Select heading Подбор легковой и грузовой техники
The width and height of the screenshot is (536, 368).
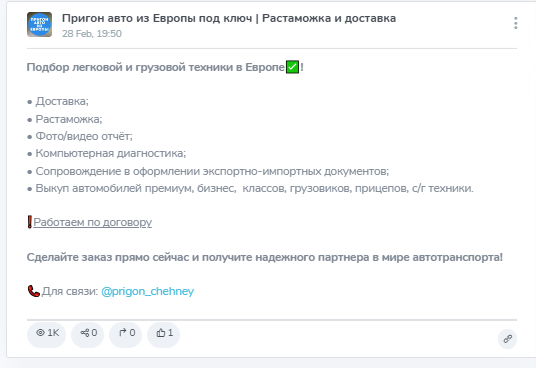pos(165,67)
